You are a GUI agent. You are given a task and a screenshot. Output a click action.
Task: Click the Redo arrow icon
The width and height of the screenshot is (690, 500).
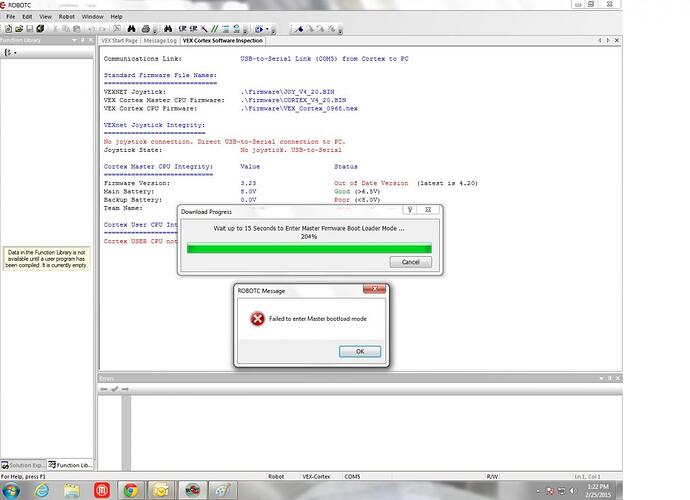click(102, 29)
